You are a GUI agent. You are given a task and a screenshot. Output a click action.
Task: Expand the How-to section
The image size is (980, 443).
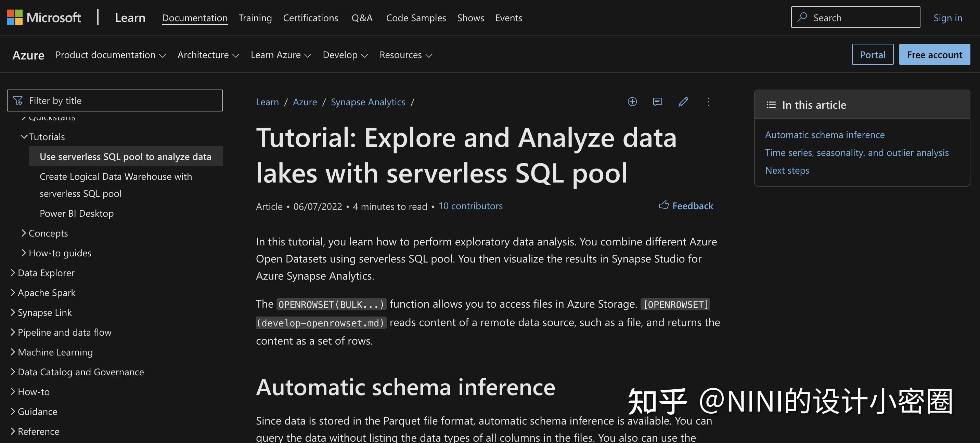click(13, 391)
